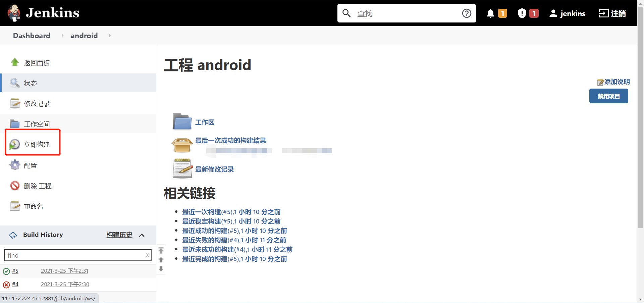644x303 pixels.
Task: Open the 状态 (Status) page in sidebar
Action: click(x=31, y=83)
